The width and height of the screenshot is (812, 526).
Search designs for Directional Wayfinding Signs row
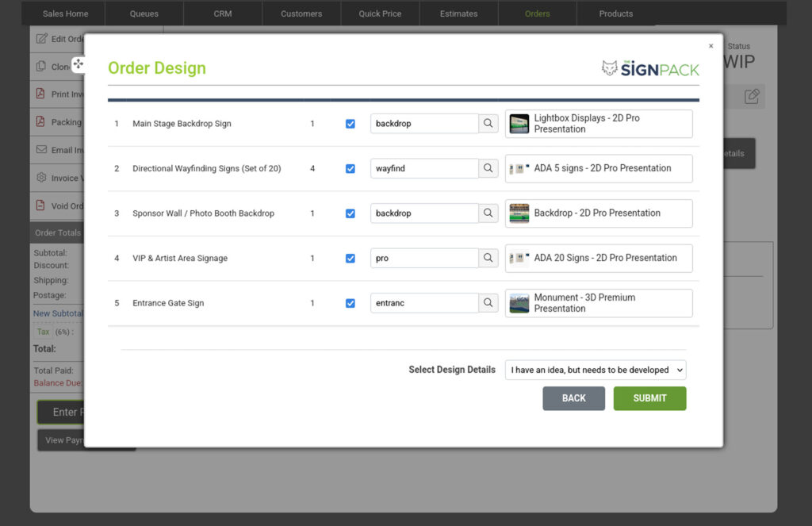coord(488,168)
